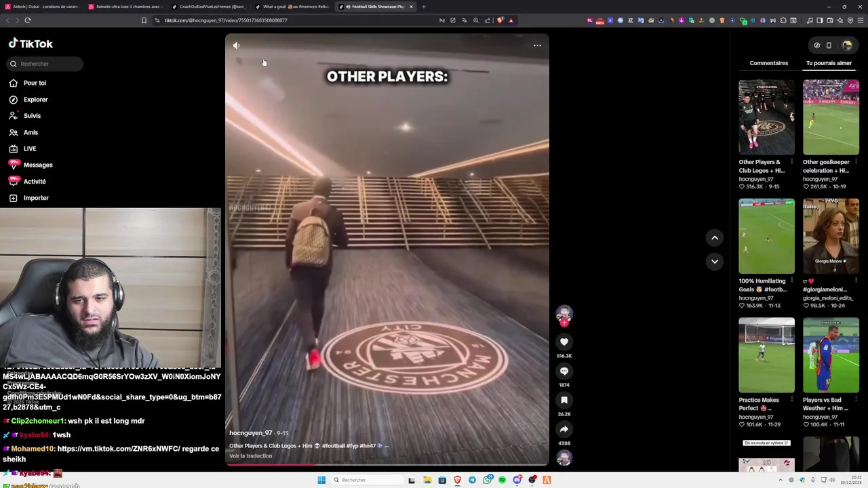868x488 pixels.
Task: Click the hocnguyen_97 name under Practice Makes Perfect
Action: (755, 417)
